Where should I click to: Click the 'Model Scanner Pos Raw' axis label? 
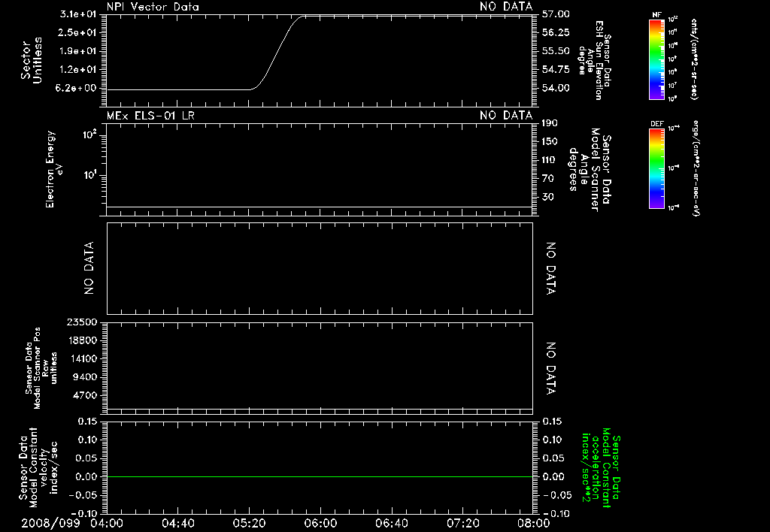(x=41, y=368)
